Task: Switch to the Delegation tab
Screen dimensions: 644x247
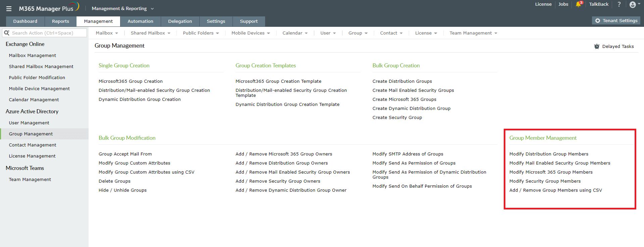Action: [180, 21]
